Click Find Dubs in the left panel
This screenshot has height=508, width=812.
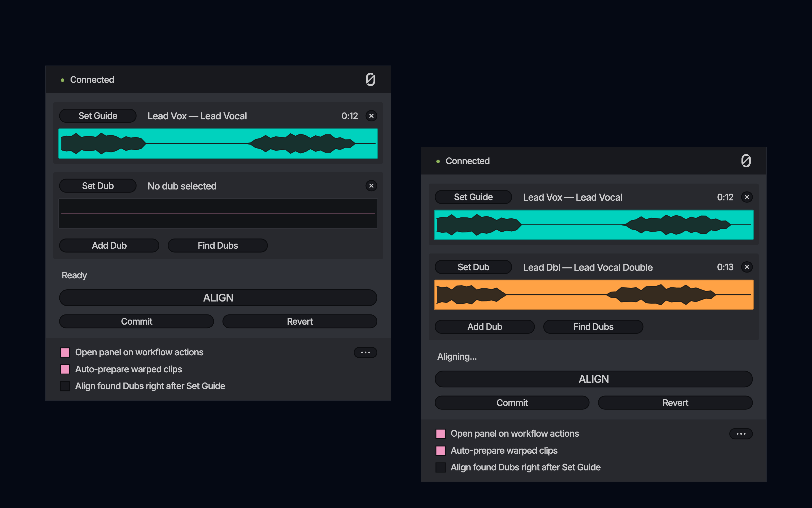(x=218, y=246)
